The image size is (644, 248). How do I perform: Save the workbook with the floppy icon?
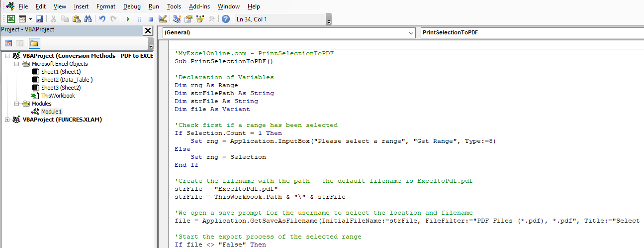click(39, 19)
